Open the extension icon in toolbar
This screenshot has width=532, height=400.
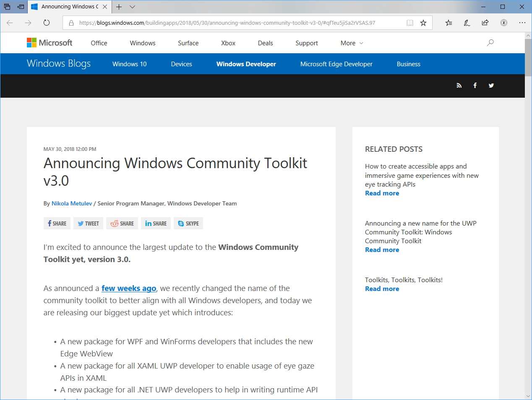click(504, 23)
